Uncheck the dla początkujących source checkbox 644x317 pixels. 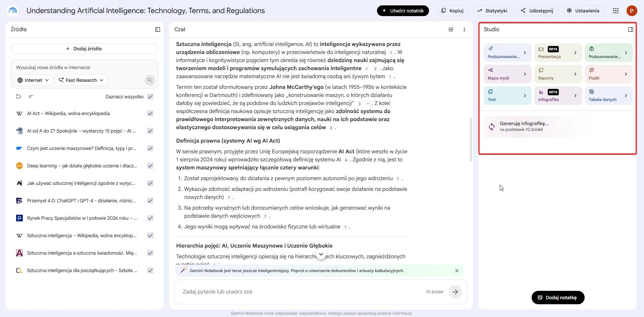pos(150,270)
